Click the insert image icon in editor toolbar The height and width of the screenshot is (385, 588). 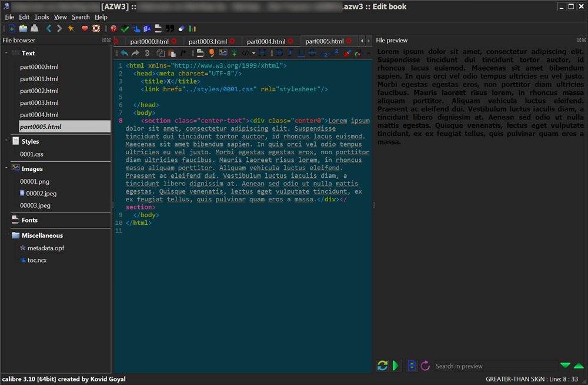(x=223, y=53)
